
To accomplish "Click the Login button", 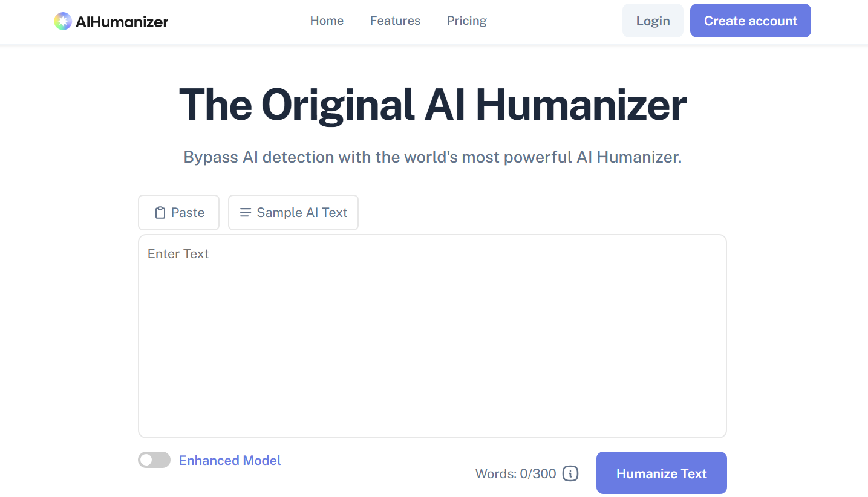I will tap(653, 20).
